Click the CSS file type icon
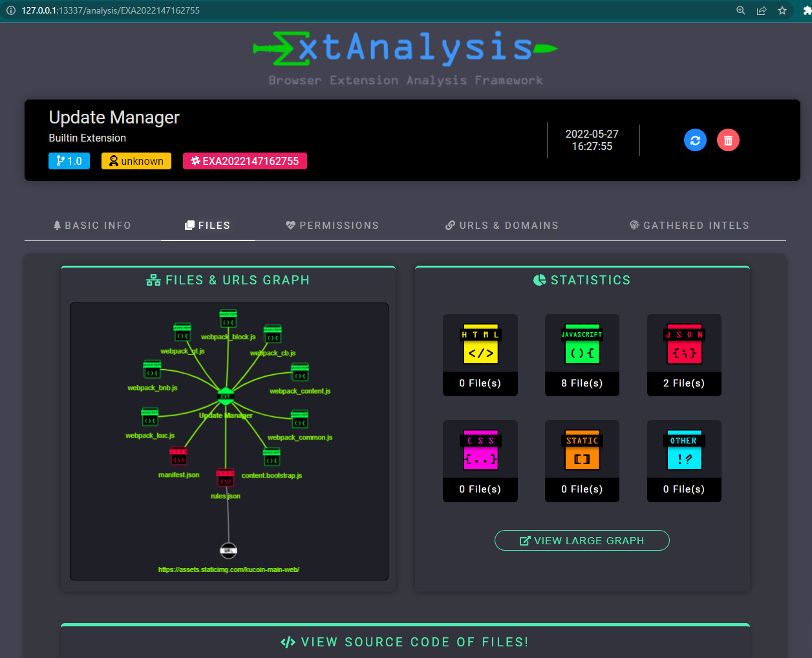 (x=480, y=451)
